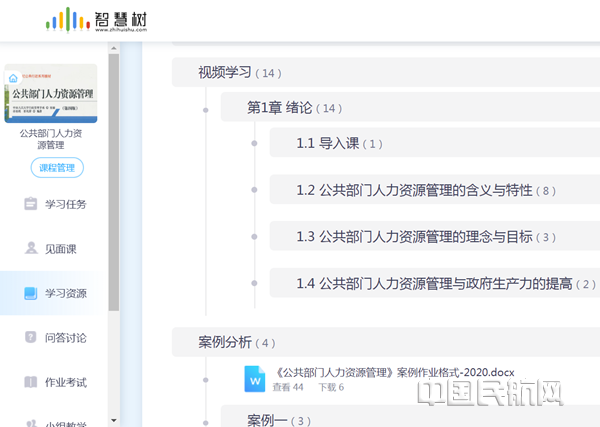Click the 课程管理 button
The width and height of the screenshot is (600, 427).
click(x=57, y=168)
